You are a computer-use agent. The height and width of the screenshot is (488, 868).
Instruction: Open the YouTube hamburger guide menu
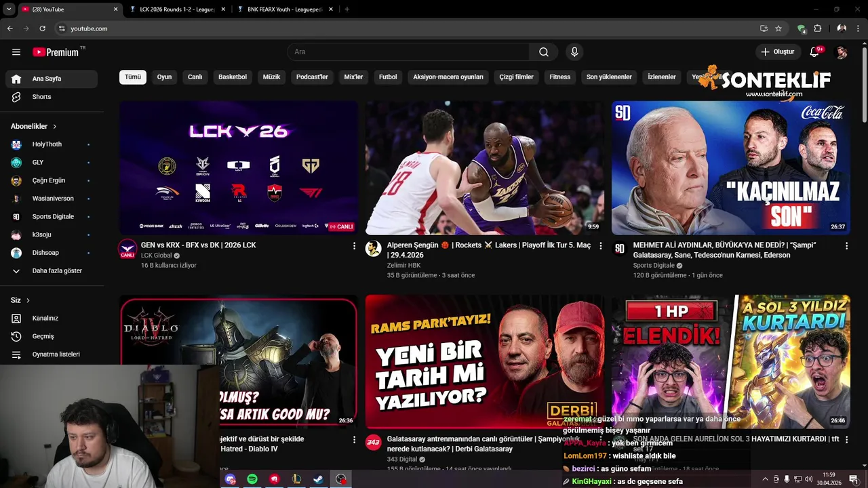(16, 52)
